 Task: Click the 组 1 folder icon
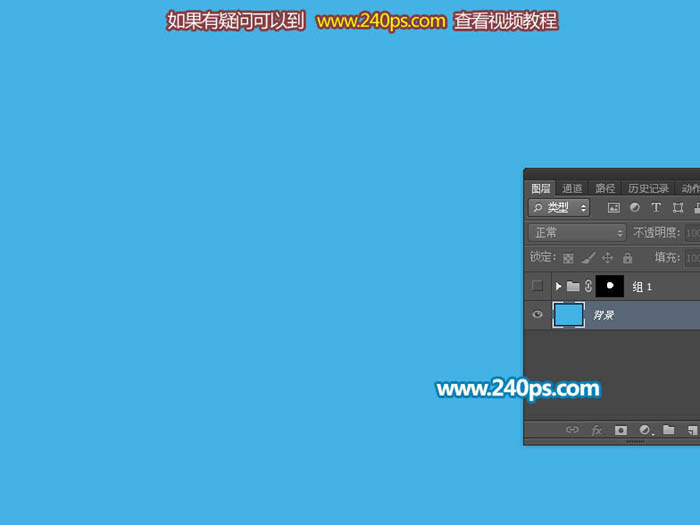(x=573, y=286)
